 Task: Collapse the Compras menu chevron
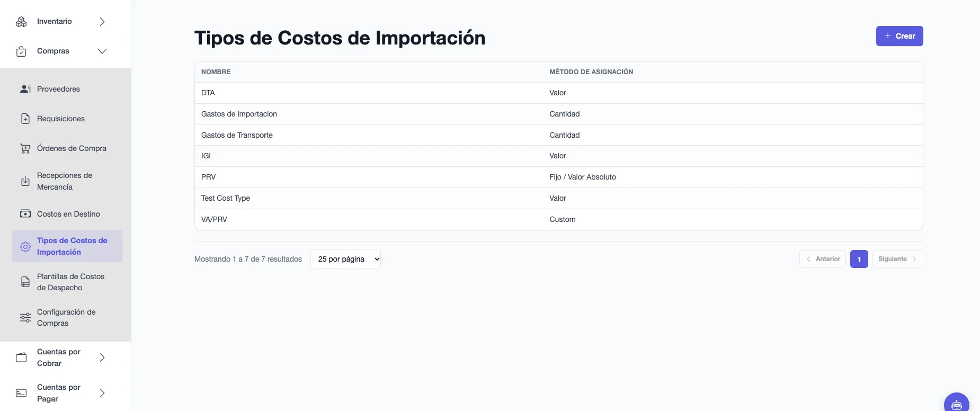[102, 51]
